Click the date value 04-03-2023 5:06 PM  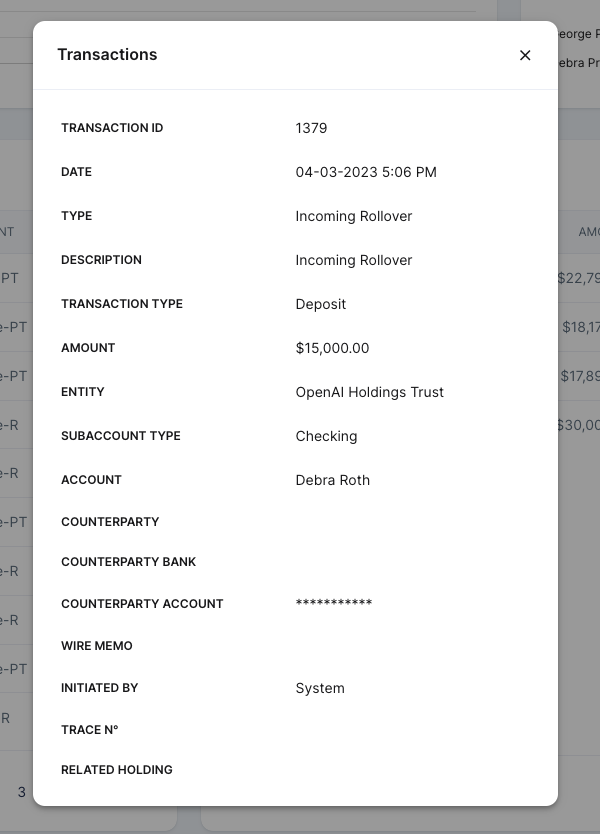pyautogui.click(x=366, y=172)
